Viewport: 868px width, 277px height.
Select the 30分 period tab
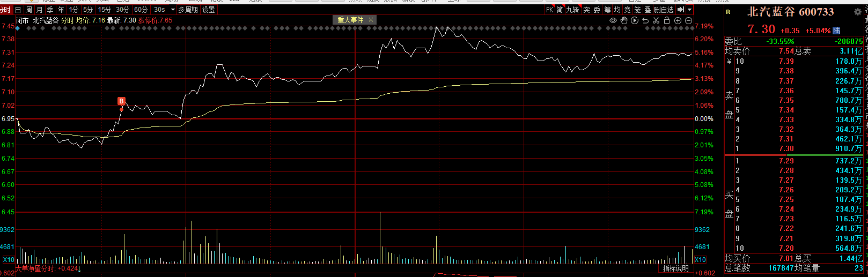point(123,10)
